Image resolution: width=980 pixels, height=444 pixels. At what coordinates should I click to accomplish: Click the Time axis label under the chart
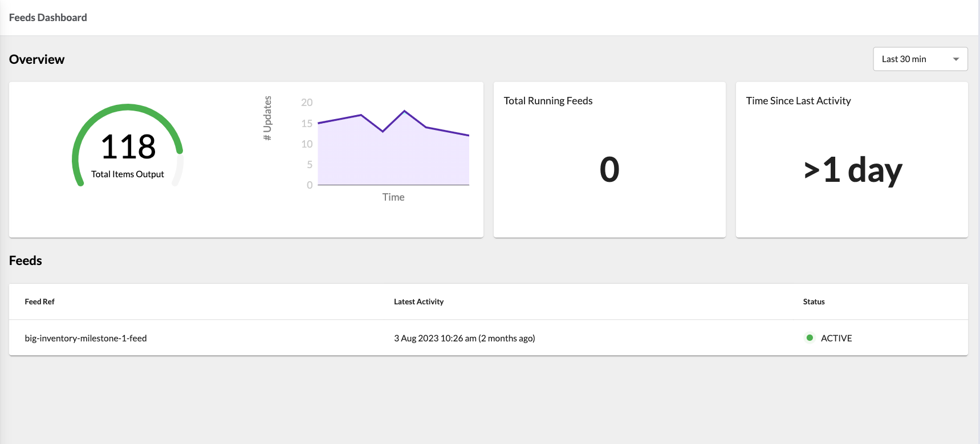[x=393, y=197]
